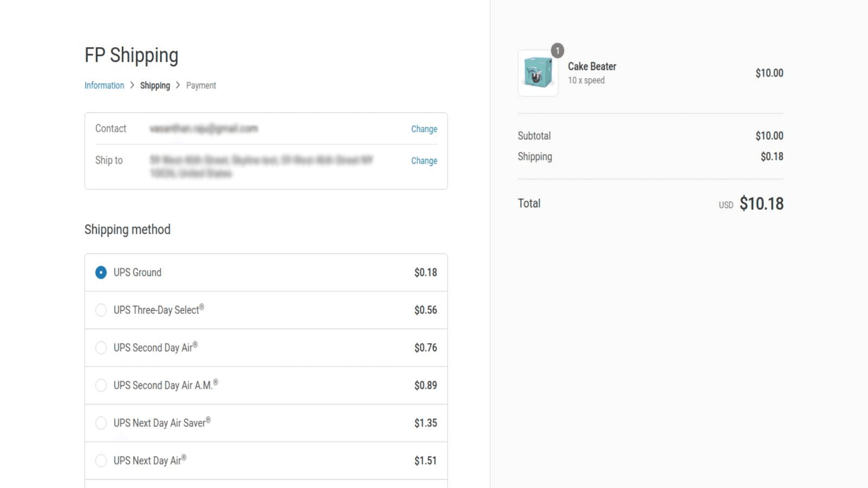Click the Subtotal row in summary
The height and width of the screenshot is (488, 868).
[534, 136]
